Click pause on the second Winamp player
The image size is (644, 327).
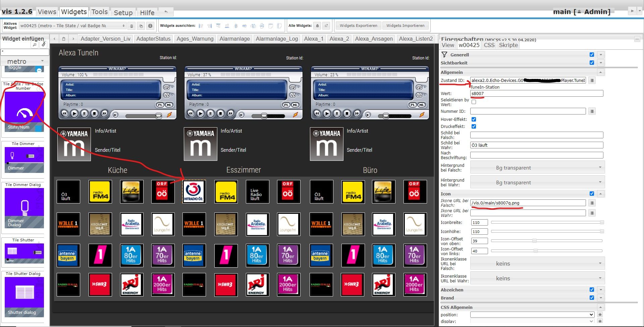pos(210,114)
